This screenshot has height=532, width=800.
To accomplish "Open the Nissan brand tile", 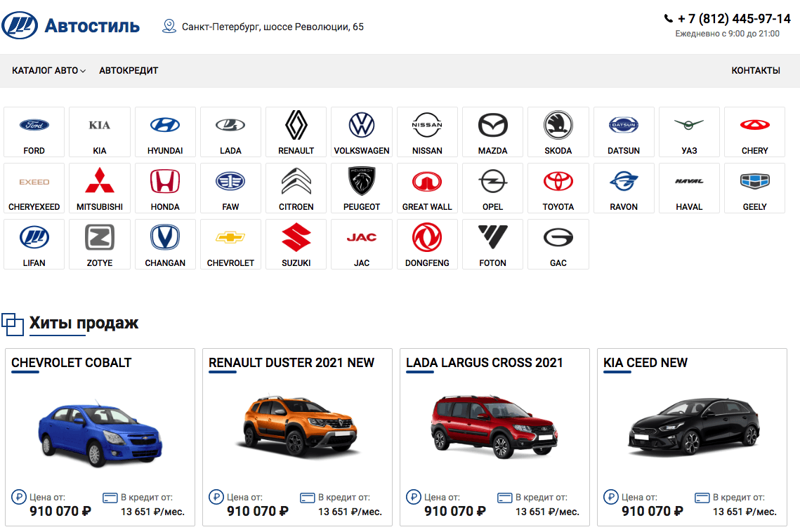I will pyautogui.click(x=427, y=132).
